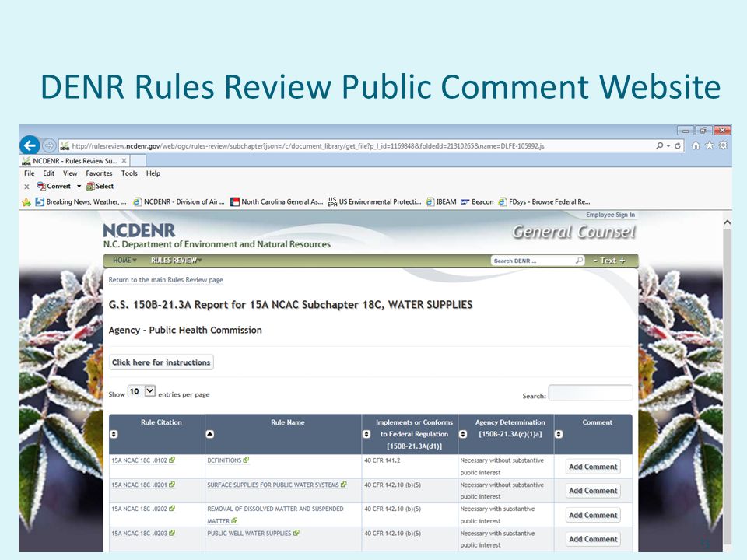Expand the RULES REVIEW navigation dropdown

coord(176,260)
